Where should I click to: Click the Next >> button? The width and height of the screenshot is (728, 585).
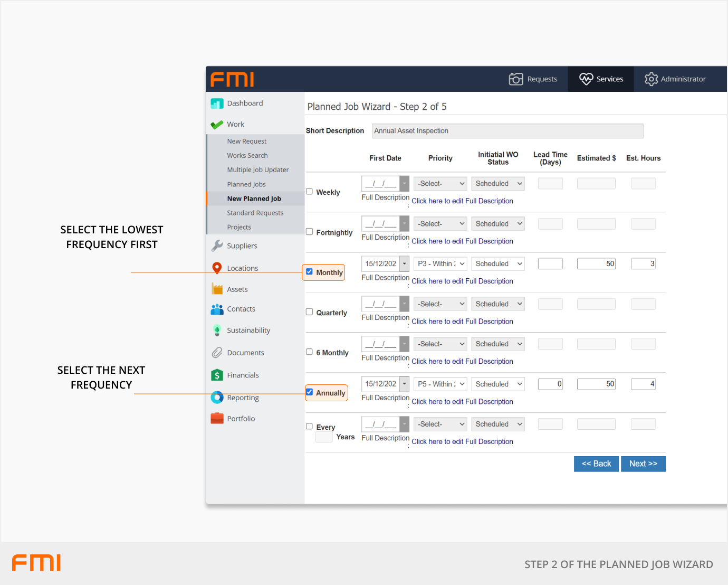[643, 464]
